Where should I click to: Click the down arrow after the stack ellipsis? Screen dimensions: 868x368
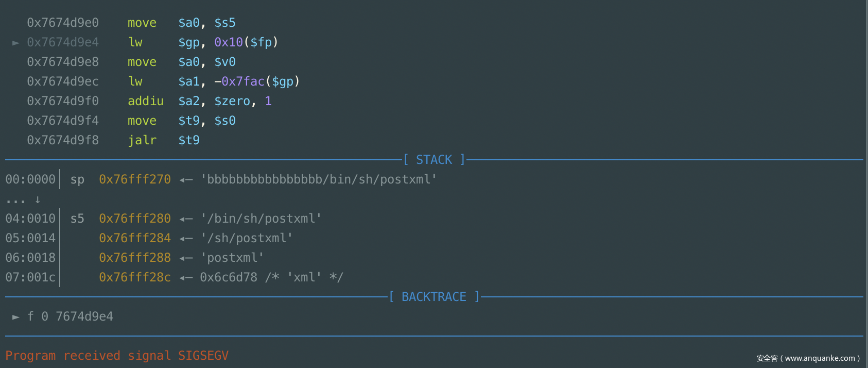[38, 199]
